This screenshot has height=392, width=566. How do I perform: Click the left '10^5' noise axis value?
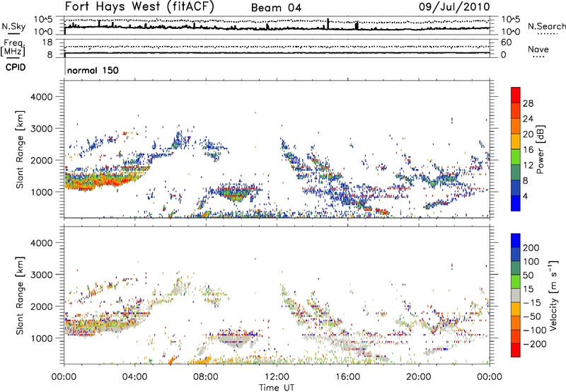point(43,20)
